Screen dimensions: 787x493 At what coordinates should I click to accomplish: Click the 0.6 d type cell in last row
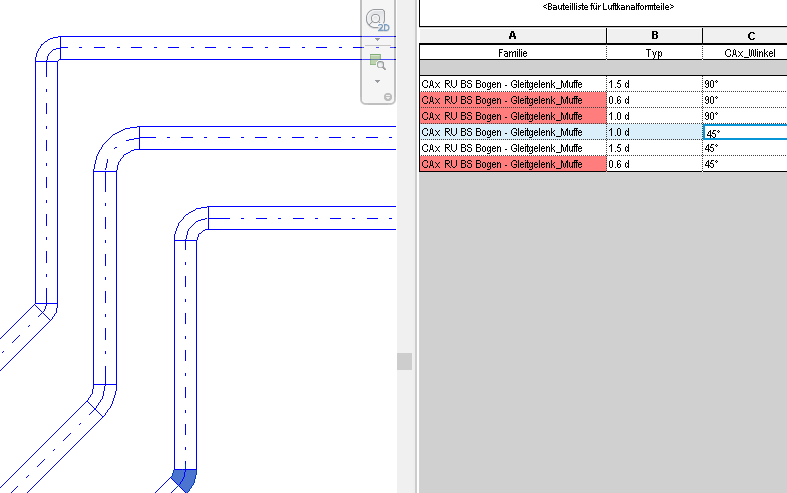click(654, 163)
